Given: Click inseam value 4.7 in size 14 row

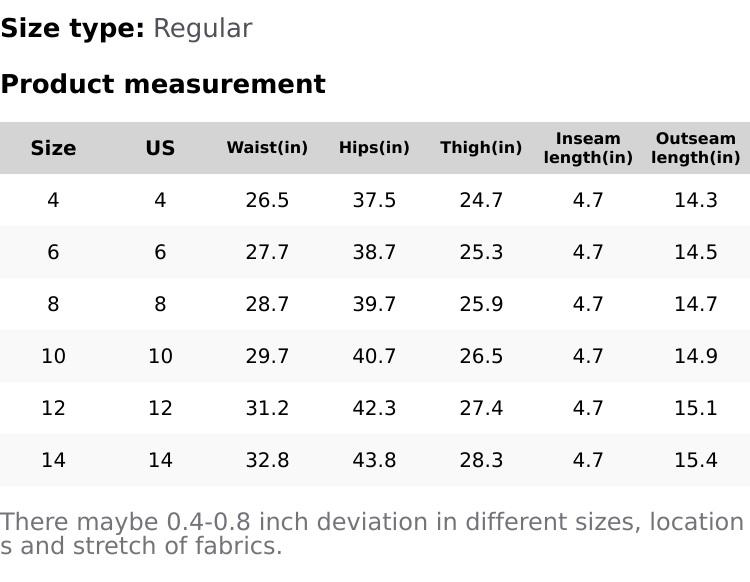Looking at the screenshot, I should [x=588, y=460].
